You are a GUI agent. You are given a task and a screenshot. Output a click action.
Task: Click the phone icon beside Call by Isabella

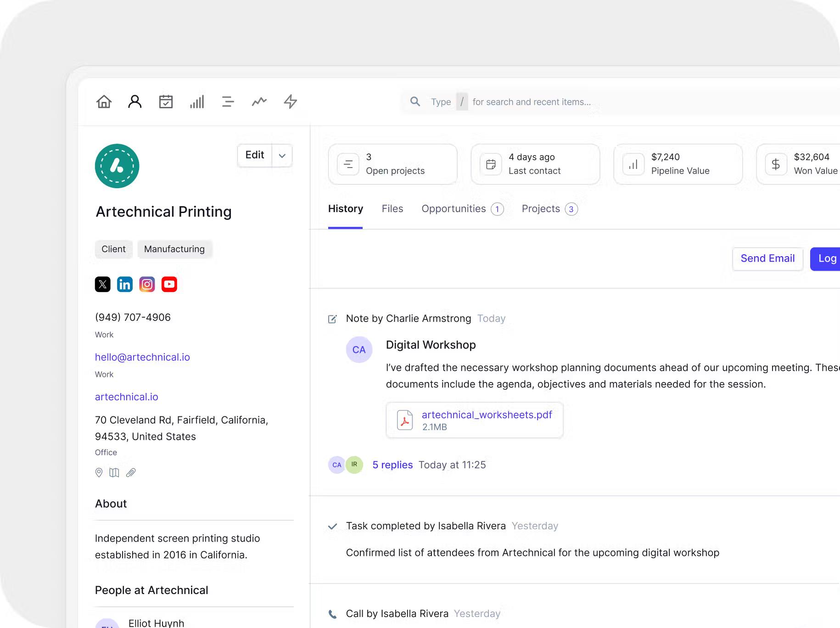point(332,614)
